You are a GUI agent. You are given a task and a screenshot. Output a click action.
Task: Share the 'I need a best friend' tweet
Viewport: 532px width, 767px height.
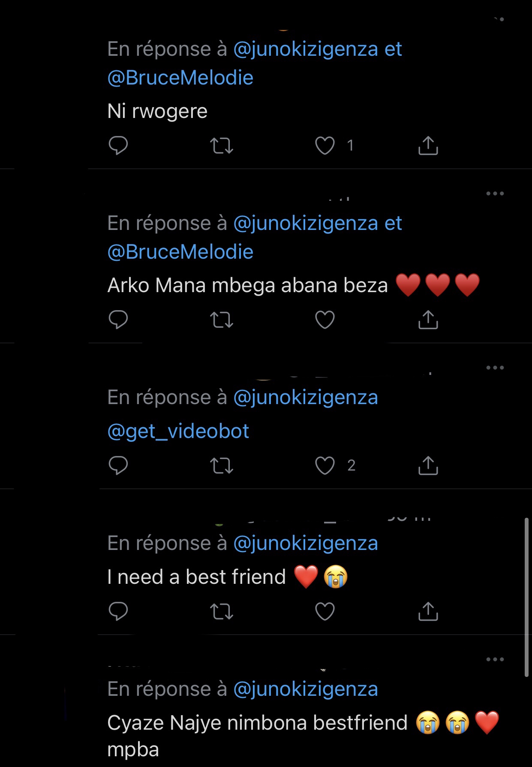(428, 611)
